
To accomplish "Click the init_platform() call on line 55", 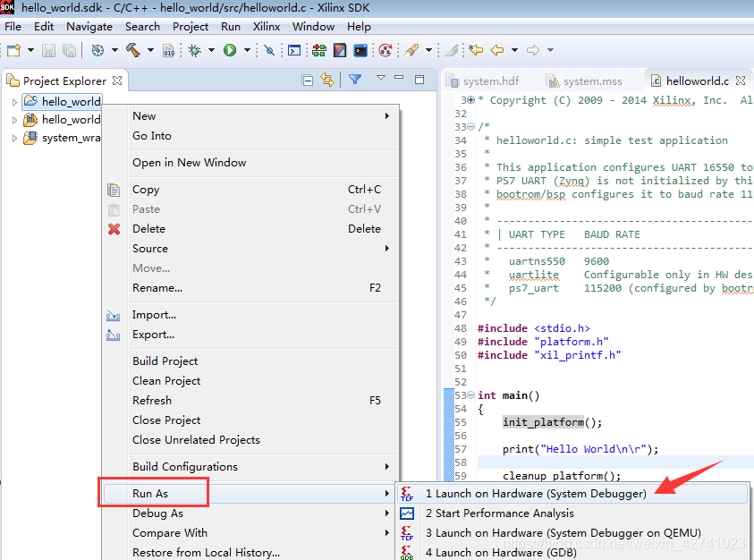I will point(552,422).
